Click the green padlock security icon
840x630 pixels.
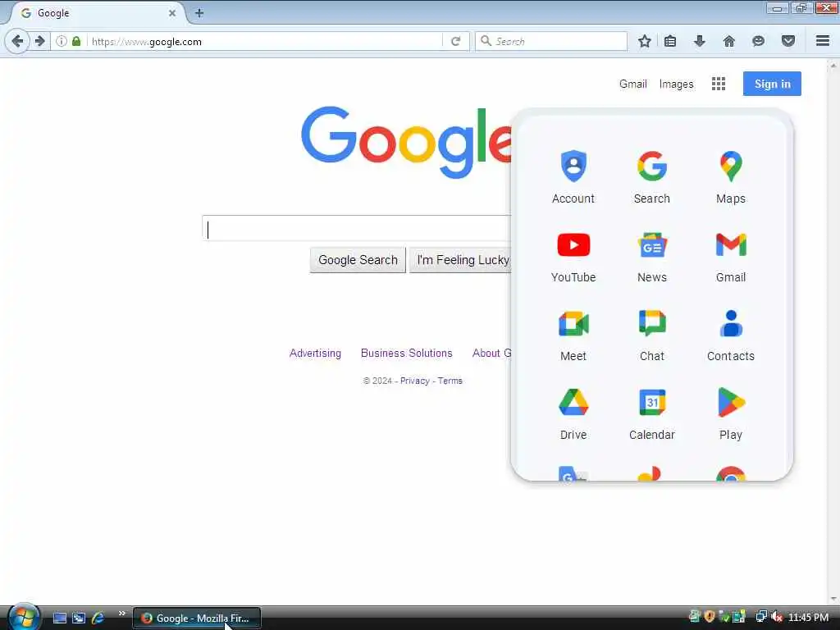pos(76,41)
